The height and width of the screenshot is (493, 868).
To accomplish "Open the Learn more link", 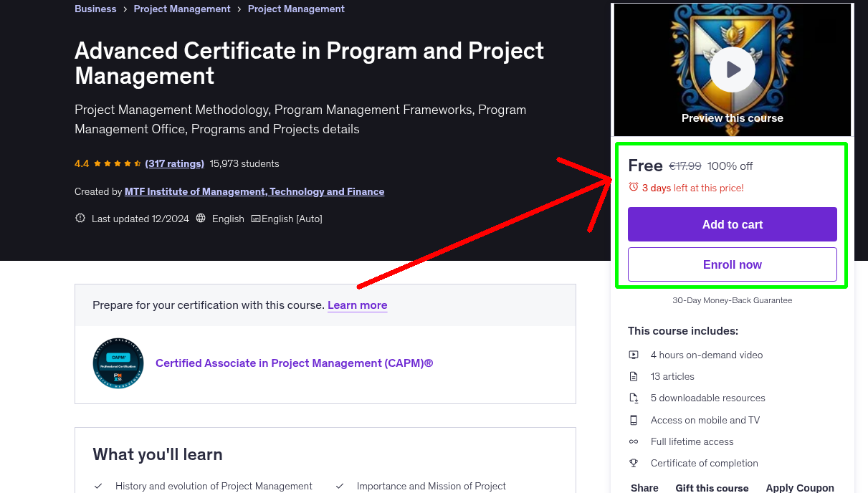I will [357, 305].
